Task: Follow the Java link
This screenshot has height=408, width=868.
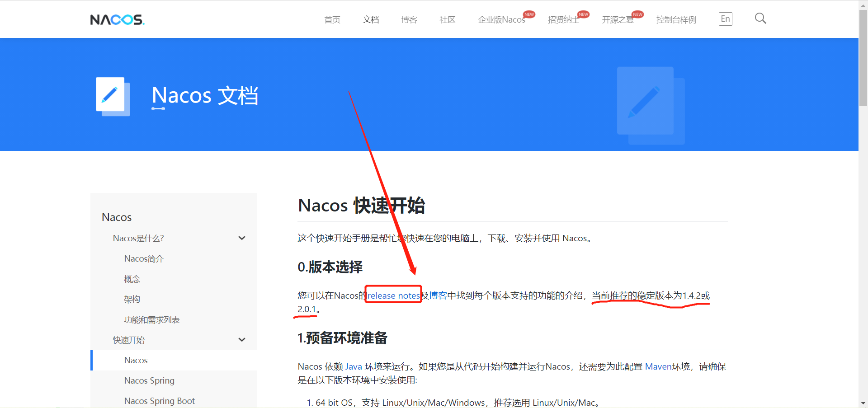Action: (354, 366)
